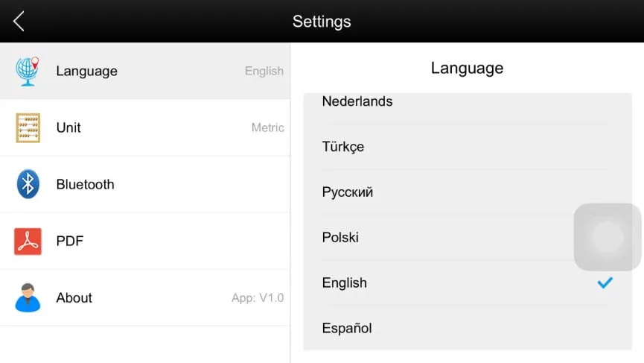Click the Metric unit value
Screen dimensions: 644x363
pos(267,128)
